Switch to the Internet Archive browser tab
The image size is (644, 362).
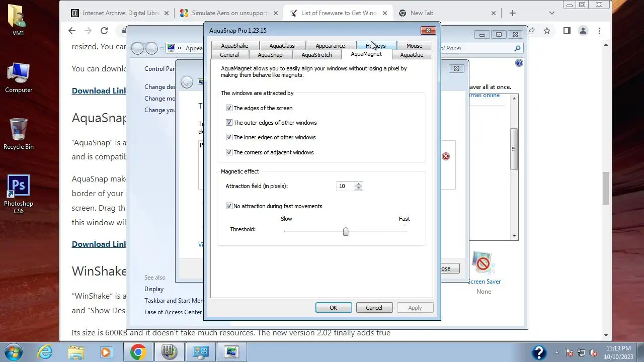121,13
